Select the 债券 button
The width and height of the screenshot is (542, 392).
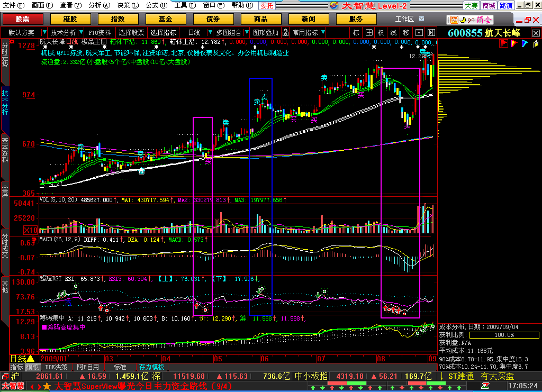coord(213,19)
